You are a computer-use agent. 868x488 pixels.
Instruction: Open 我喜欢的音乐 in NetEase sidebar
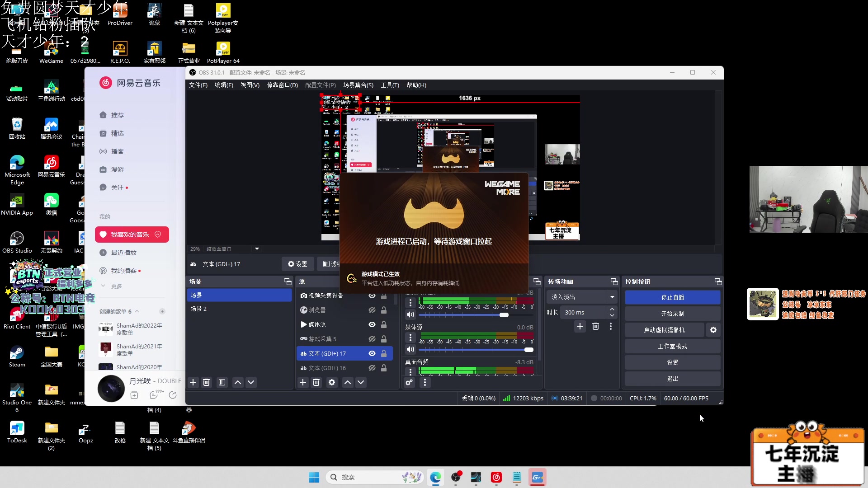click(x=132, y=235)
